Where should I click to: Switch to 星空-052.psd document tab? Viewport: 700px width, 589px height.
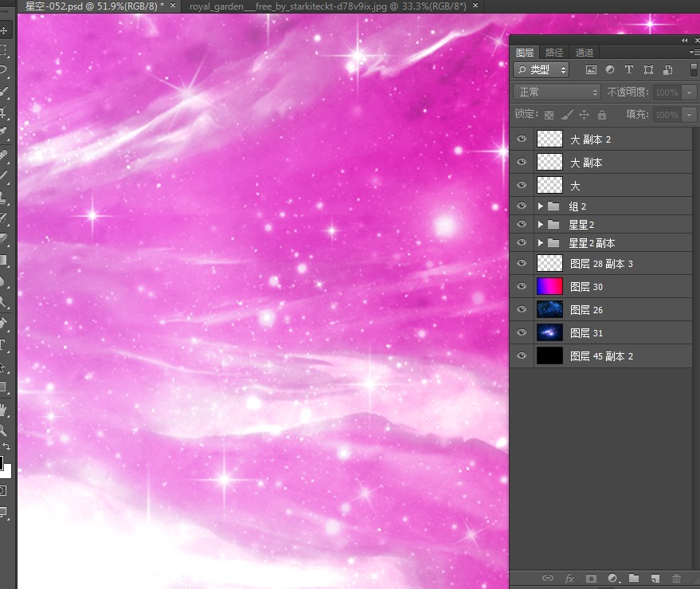[x=94, y=6]
